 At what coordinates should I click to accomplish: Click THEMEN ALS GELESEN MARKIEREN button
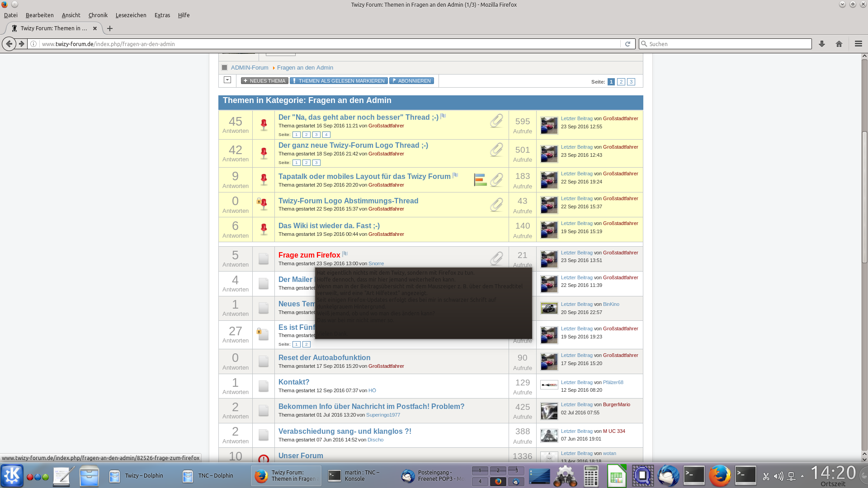[x=339, y=81]
